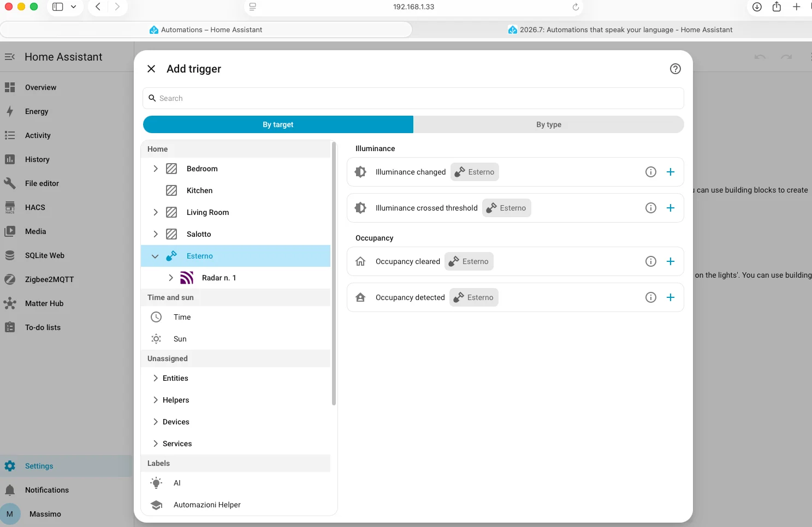Open the Safari share menu
The image size is (812, 527).
(777, 7)
